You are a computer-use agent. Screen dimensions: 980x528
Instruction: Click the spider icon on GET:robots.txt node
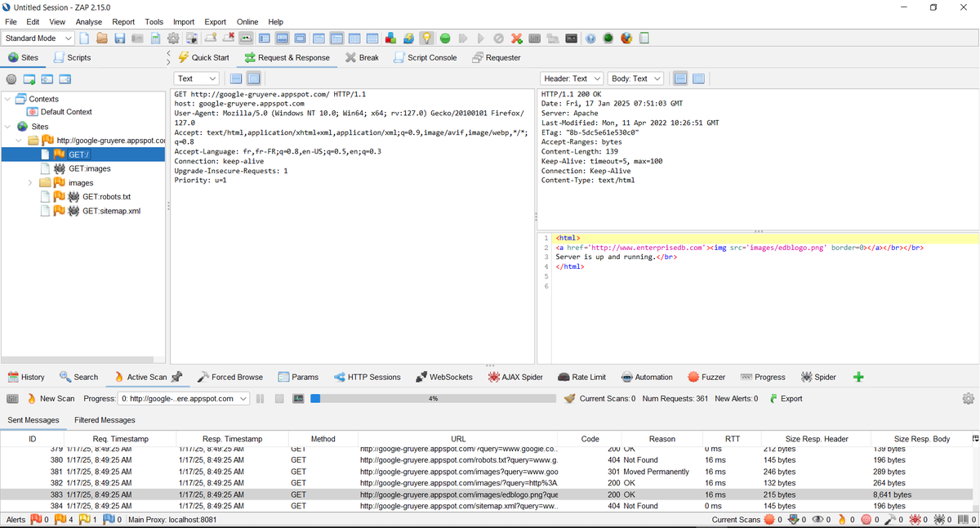pyautogui.click(x=73, y=197)
